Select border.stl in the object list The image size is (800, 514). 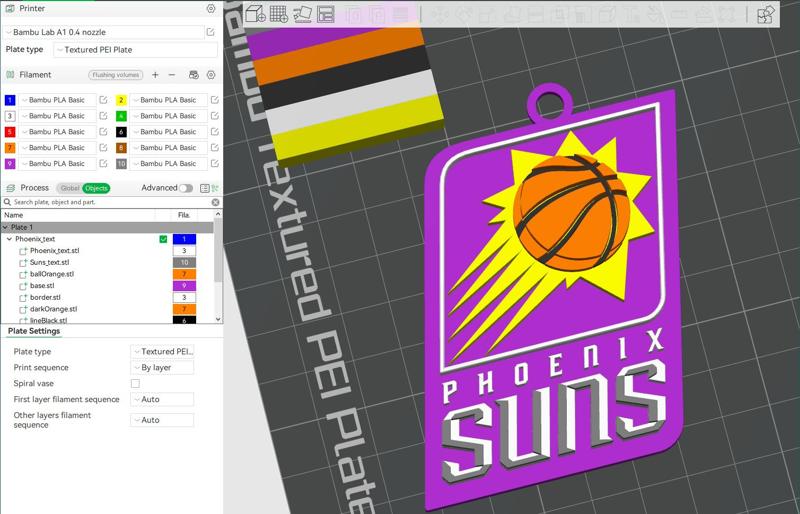click(45, 298)
